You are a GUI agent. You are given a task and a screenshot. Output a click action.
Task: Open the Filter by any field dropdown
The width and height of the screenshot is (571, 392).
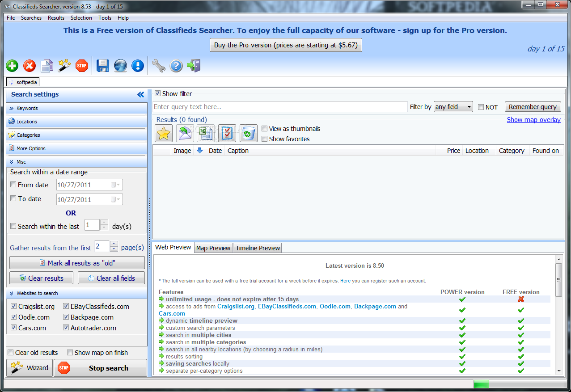pyautogui.click(x=453, y=107)
